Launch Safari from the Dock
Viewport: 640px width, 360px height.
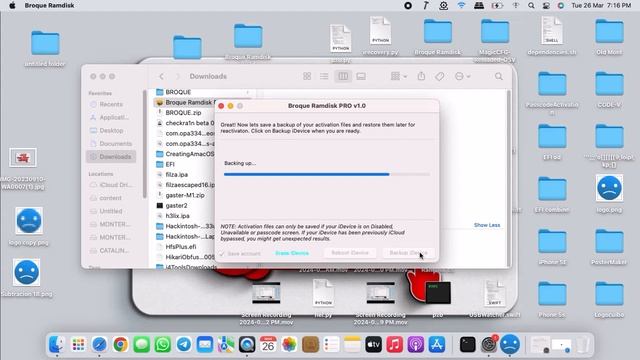(x=99, y=345)
